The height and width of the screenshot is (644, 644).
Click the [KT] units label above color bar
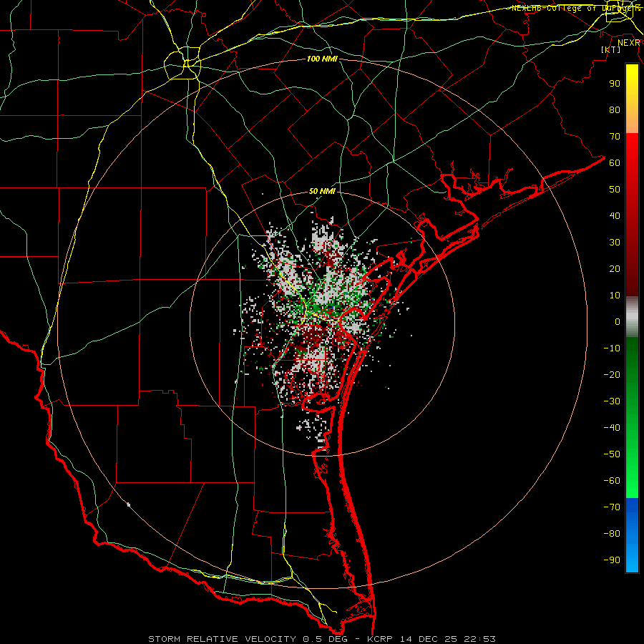point(610,49)
